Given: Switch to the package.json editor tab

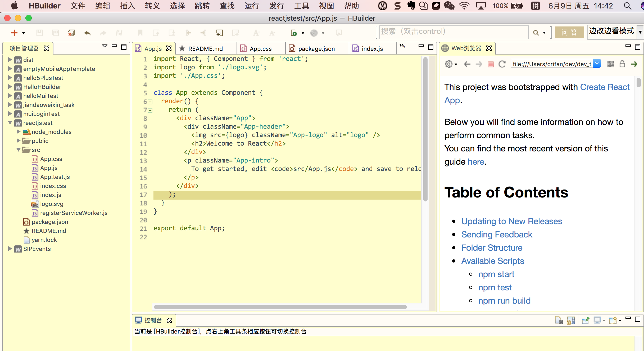Looking at the screenshot, I should (x=316, y=49).
